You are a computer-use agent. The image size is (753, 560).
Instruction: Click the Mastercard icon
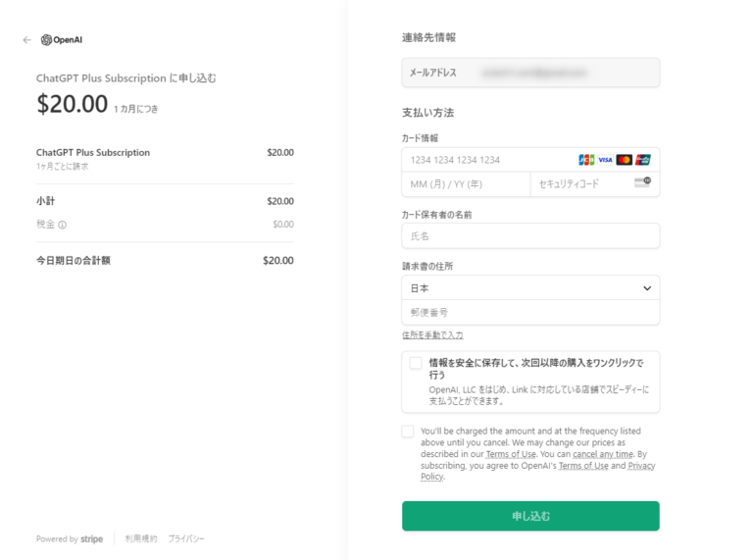point(624,160)
